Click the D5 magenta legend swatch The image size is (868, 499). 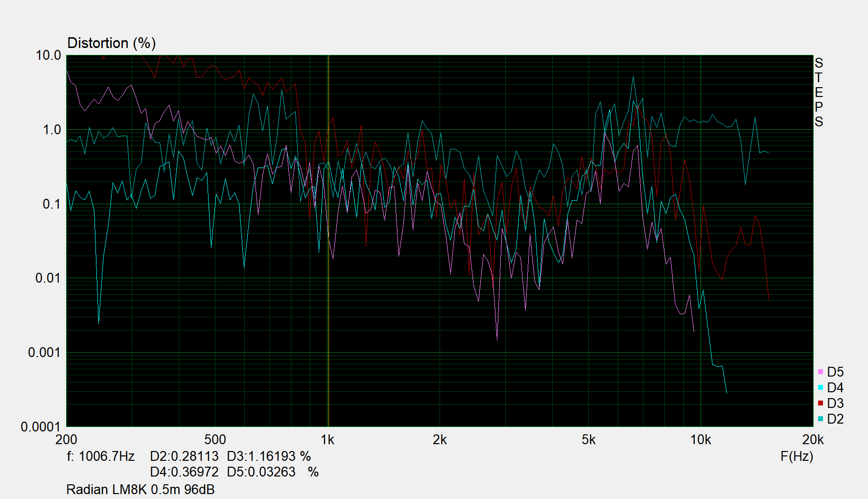click(x=821, y=372)
